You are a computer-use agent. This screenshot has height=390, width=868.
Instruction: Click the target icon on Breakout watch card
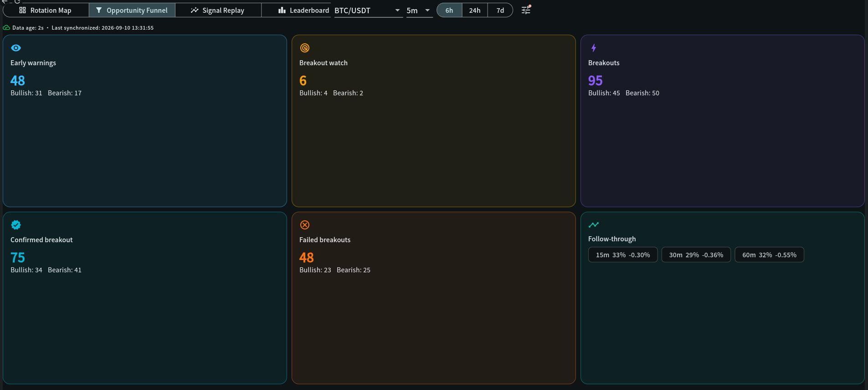click(305, 48)
